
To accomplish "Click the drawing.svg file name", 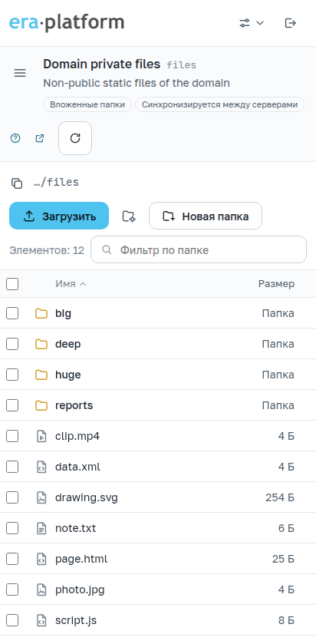I will point(87,498).
